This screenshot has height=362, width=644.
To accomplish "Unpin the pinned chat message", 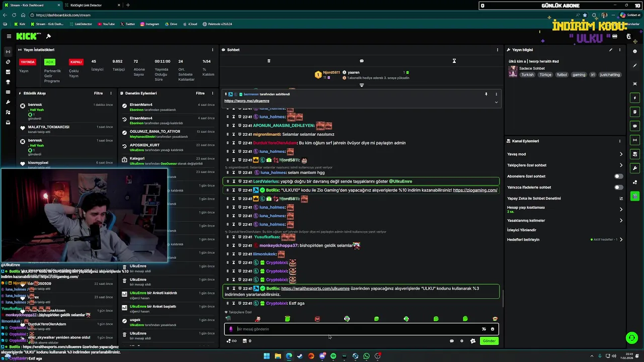I will click(486, 94).
